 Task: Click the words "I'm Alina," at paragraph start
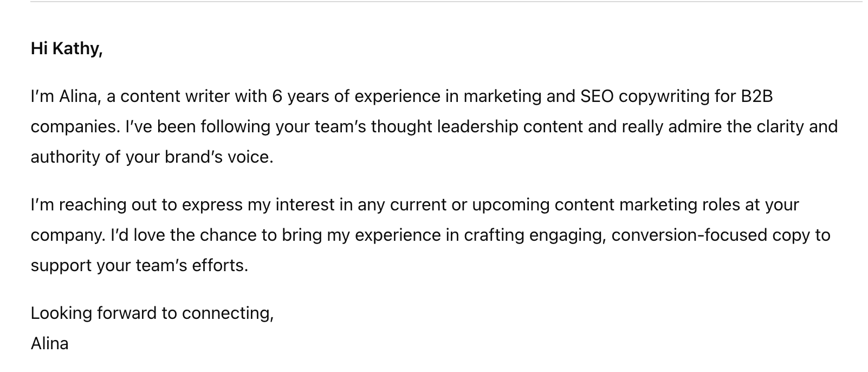(x=66, y=97)
